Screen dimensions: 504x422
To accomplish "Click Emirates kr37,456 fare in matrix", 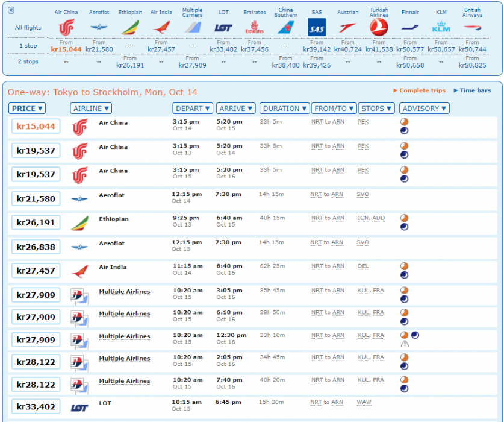I will click(254, 49).
